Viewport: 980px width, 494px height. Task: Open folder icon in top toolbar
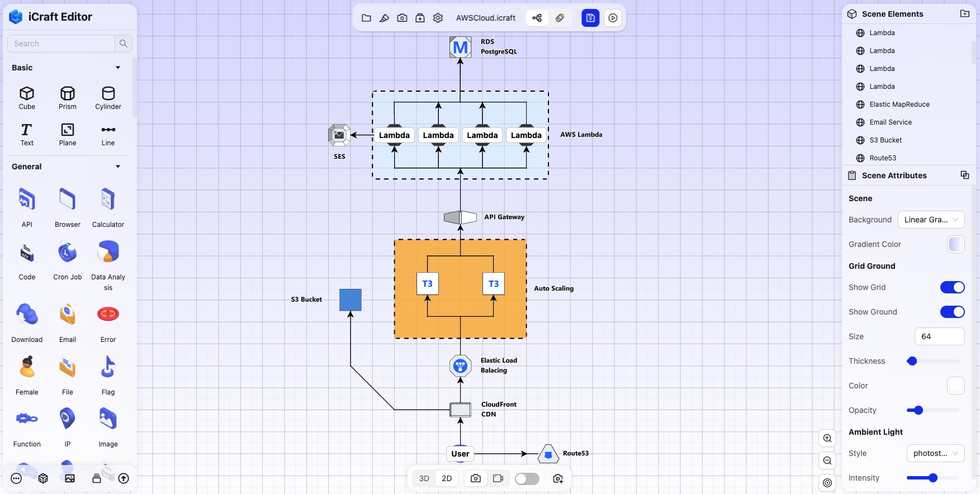tap(366, 18)
